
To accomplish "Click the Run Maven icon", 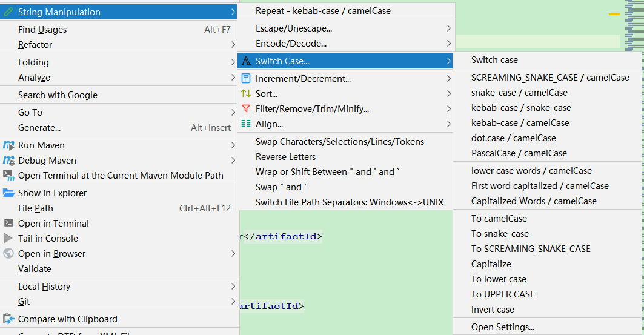I will point(8,145).
